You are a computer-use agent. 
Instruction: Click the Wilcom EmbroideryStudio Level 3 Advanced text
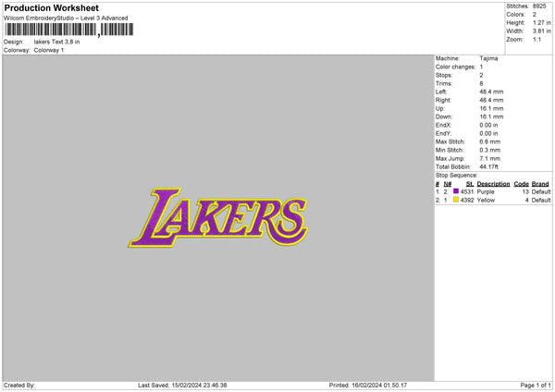(66, 18)
